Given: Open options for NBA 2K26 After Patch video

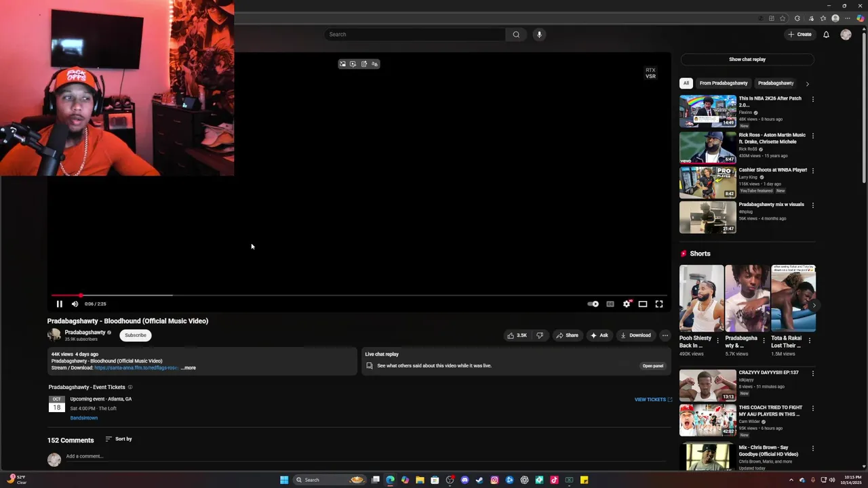Looking at the screenshot, I should pos(813,100).
